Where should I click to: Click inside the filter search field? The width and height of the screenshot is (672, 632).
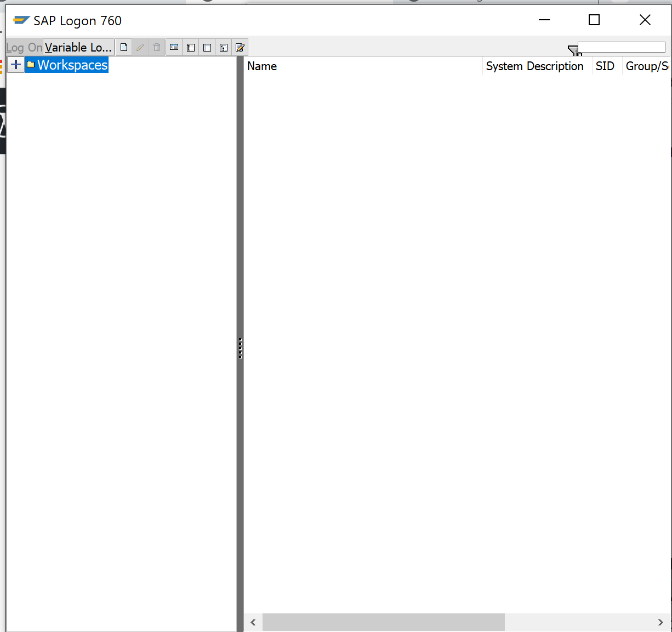click(622, 48)
